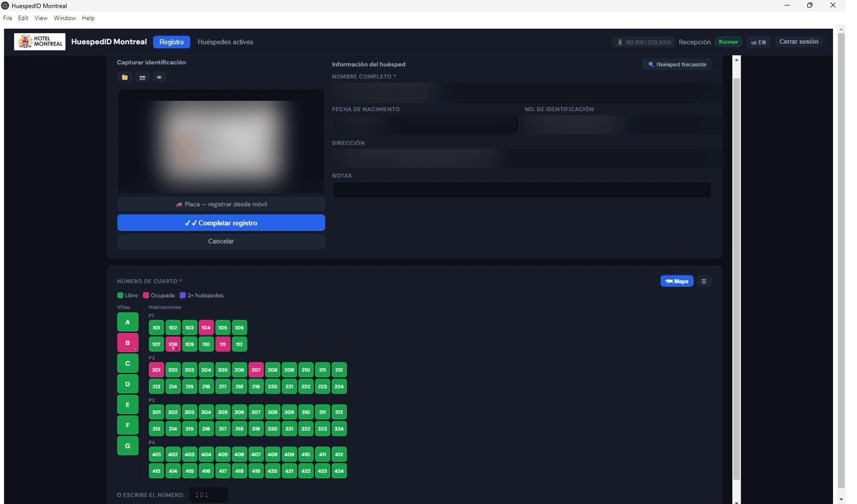Screen dimensions: 857x504
Task: Select free room 424
Action: (339, 471)
